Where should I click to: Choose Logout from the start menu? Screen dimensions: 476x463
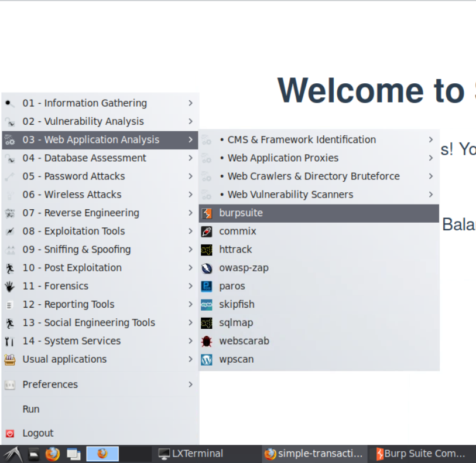coord(100,433)
